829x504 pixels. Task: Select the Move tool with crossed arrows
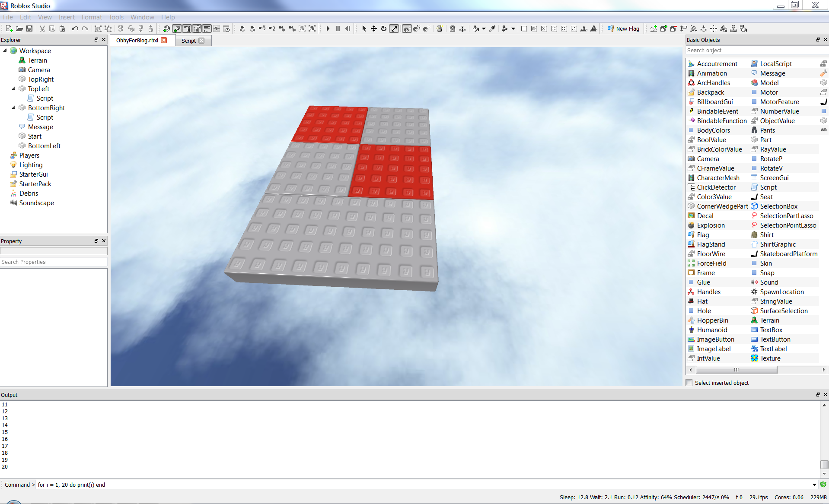coord(374,29)
